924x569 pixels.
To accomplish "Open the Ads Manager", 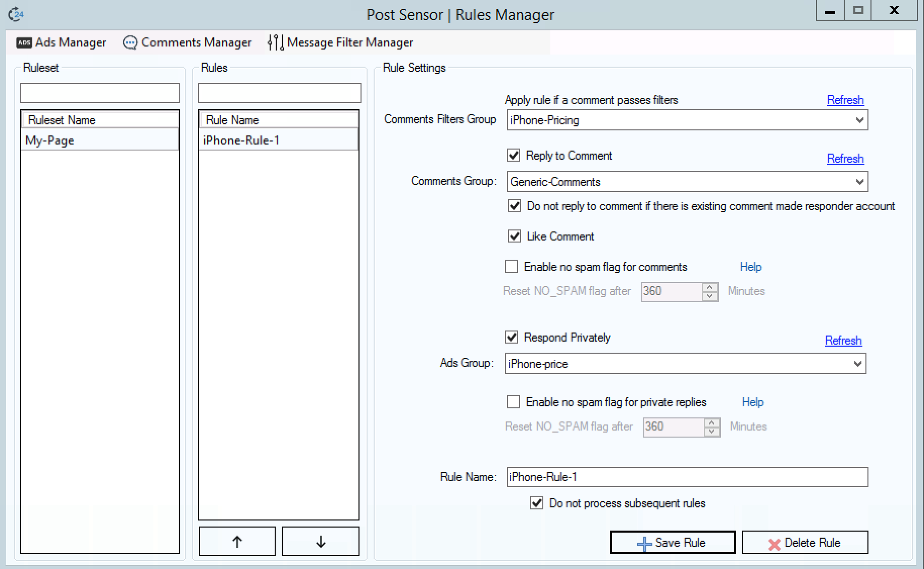I will point(61,42).
